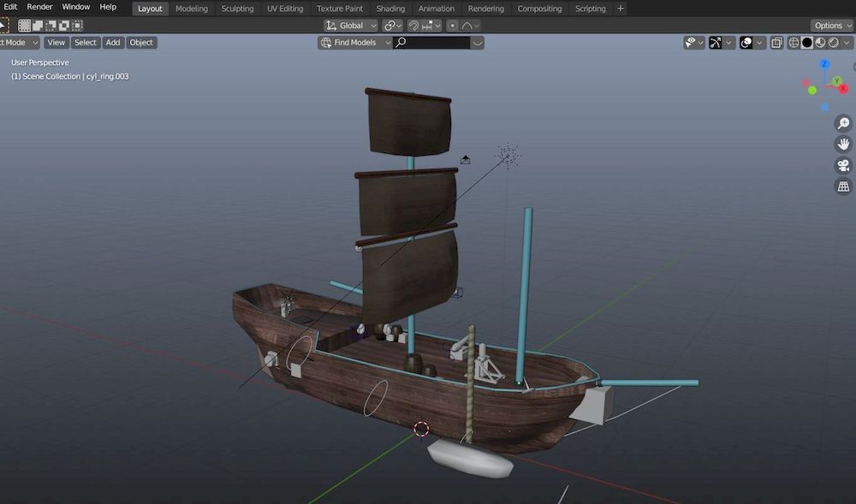This screenshot has width=856, height=504.
Task: Expand the Options dropdown
Action: coord(832,26)
